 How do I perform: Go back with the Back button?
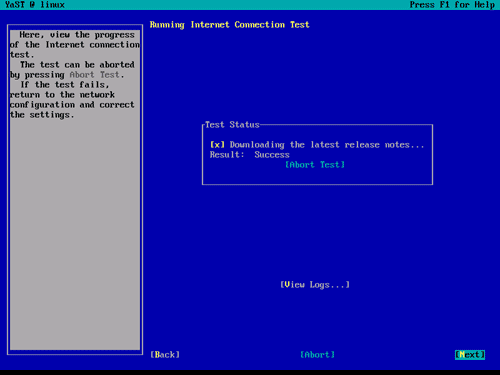pos(165,355)
